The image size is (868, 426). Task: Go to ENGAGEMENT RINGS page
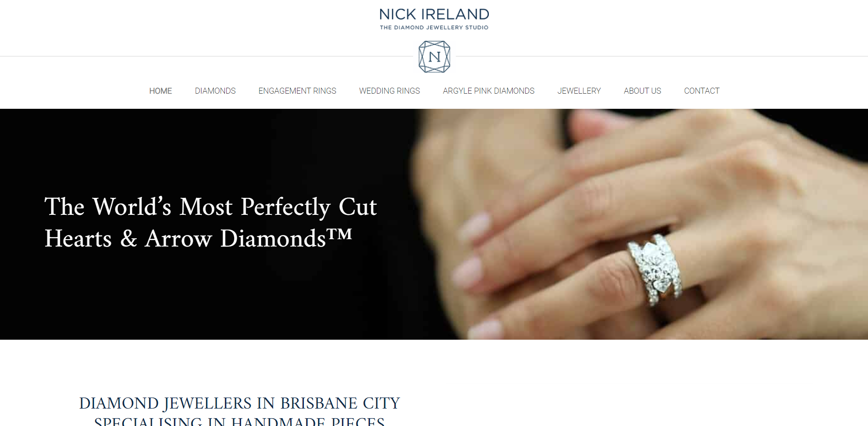pos(297,91)
